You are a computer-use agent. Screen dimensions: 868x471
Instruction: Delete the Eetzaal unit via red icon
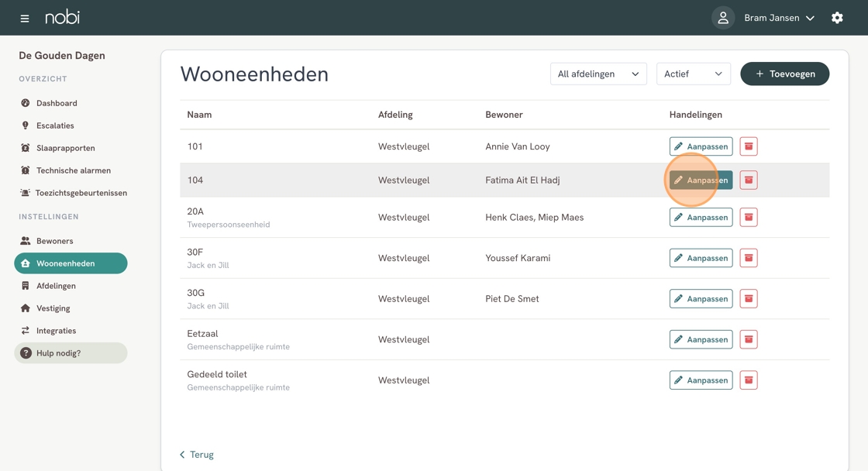[749, 339]
